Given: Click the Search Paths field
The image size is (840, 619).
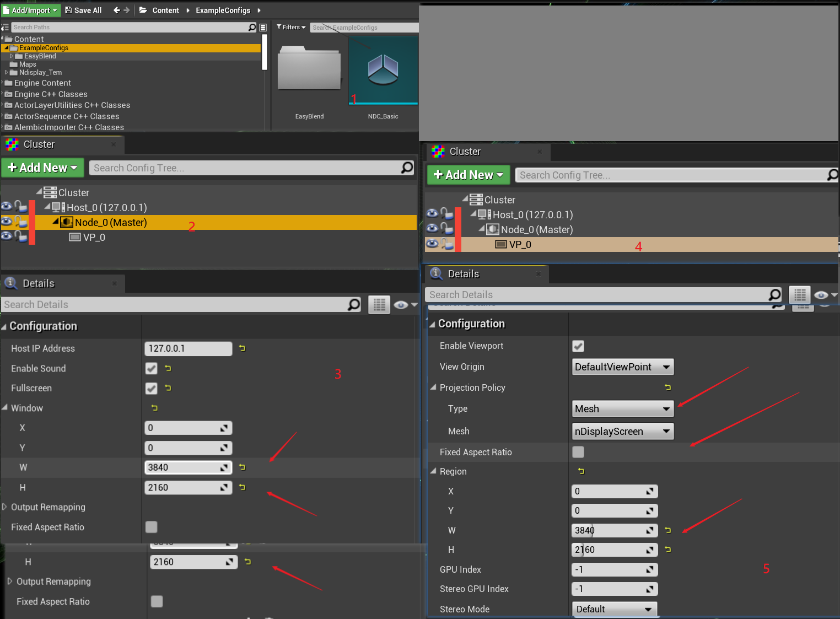Looking at the screenshot, I should point(134,27).
